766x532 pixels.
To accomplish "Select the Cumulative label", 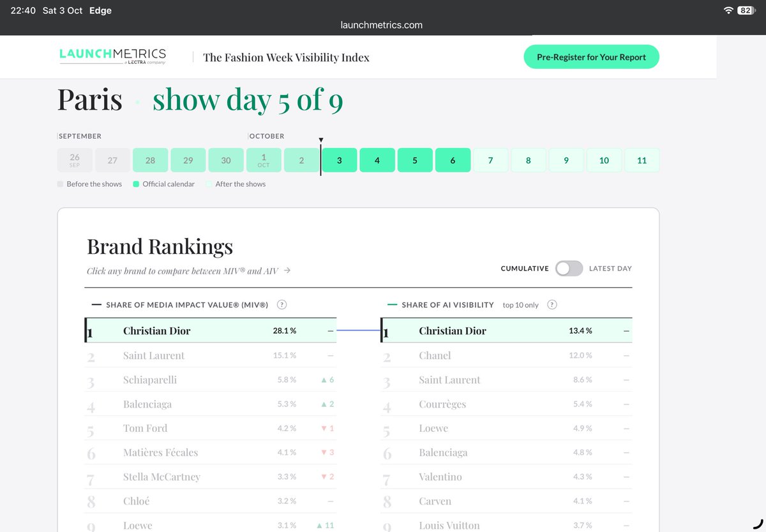I will (525, 269).
